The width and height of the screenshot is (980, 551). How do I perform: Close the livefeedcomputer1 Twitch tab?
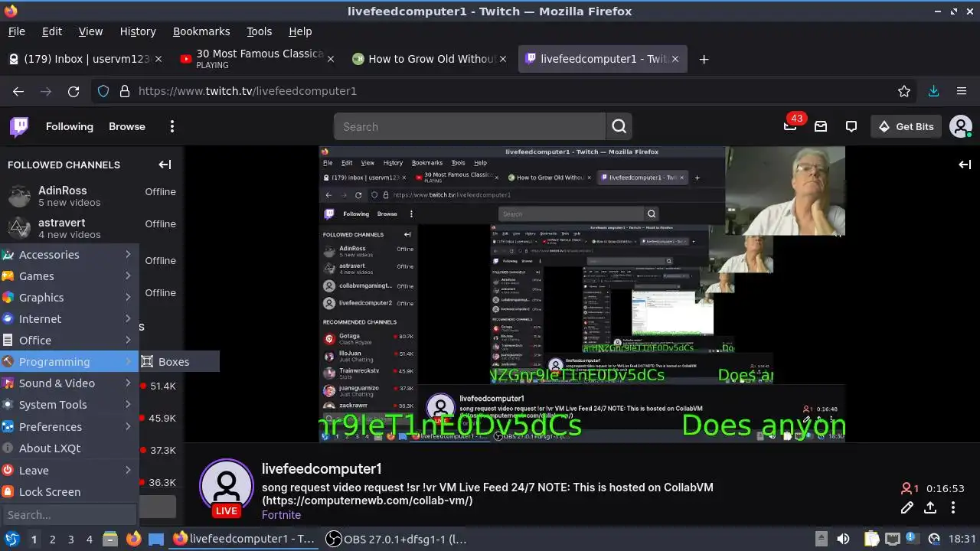tap(675, 59)
